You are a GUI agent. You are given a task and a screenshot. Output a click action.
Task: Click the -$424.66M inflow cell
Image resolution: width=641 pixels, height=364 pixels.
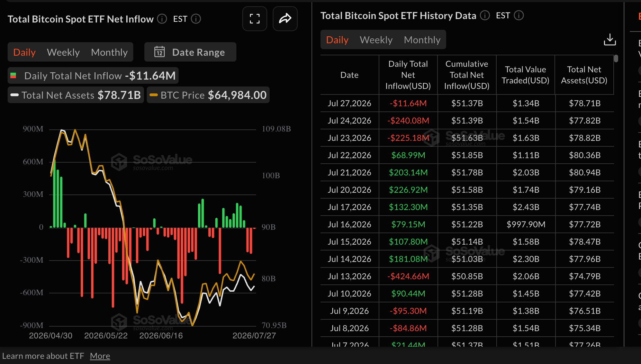(x=408, y=276)
